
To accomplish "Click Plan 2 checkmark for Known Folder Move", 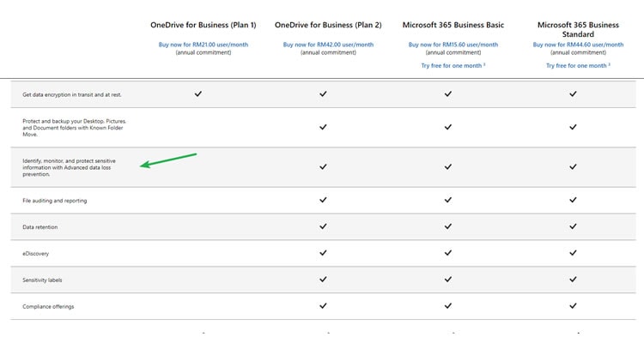I will [x=323, y=127].
